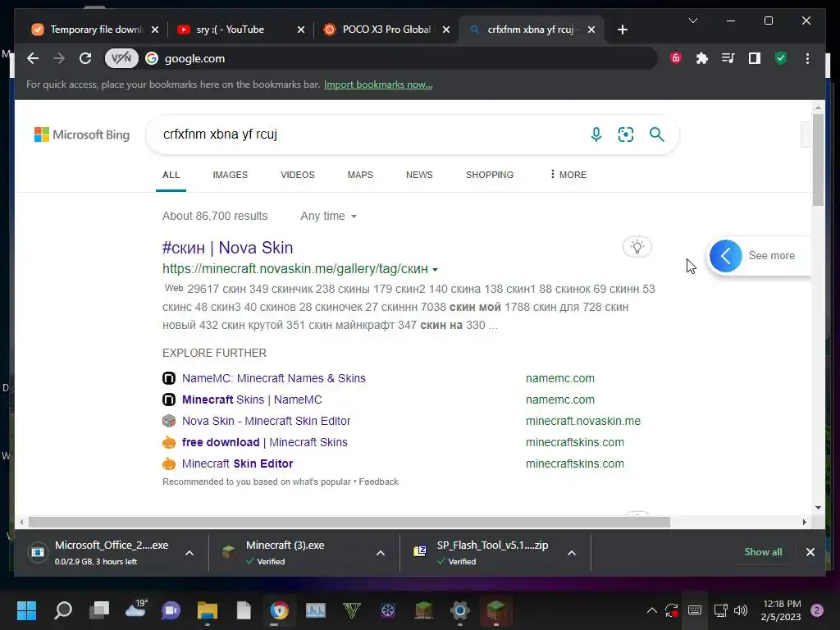The height and width of the screenshot is (630, 840).
Task: Open the Windows Start menu
Action: pyautogui.click(x=26, y=610)
